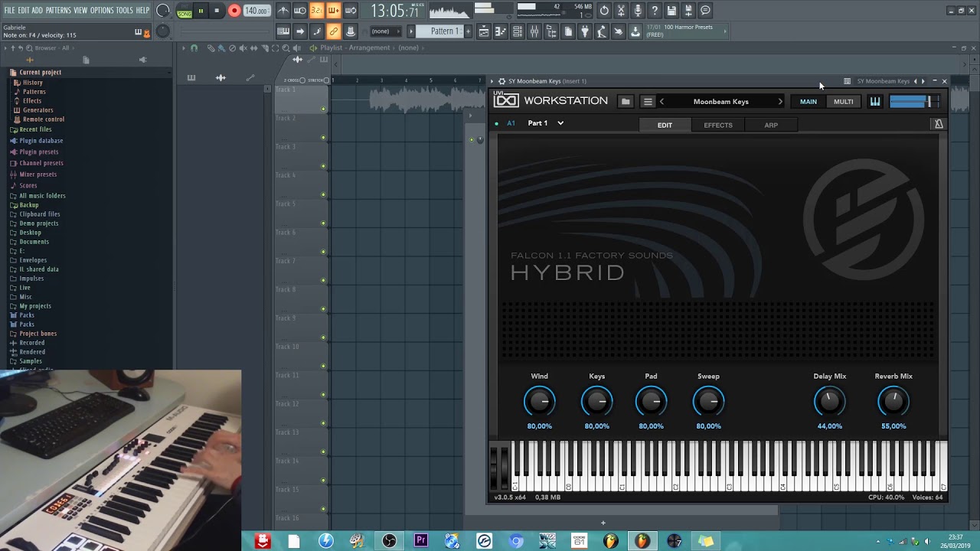Toggle the UVI keyboard display icon
Image resolution: width=980 pixels, height=551 pixels.
[x=875, y=101]
